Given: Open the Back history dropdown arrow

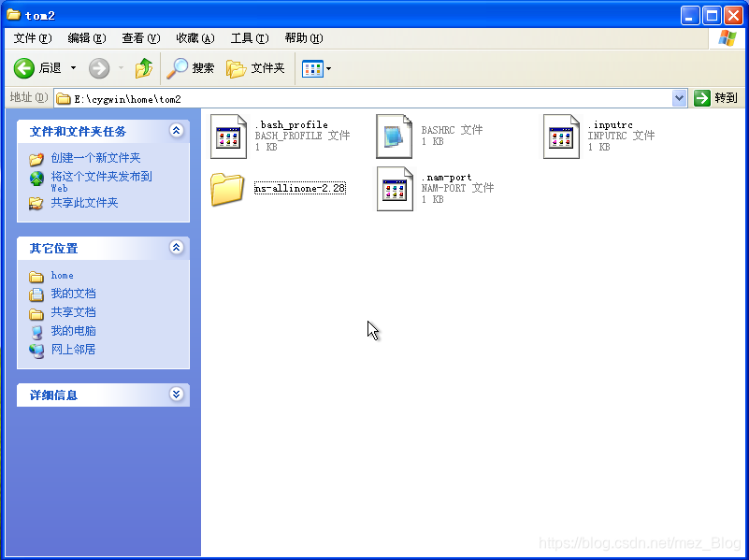Looking at the screenshot, I should point(73,68).
